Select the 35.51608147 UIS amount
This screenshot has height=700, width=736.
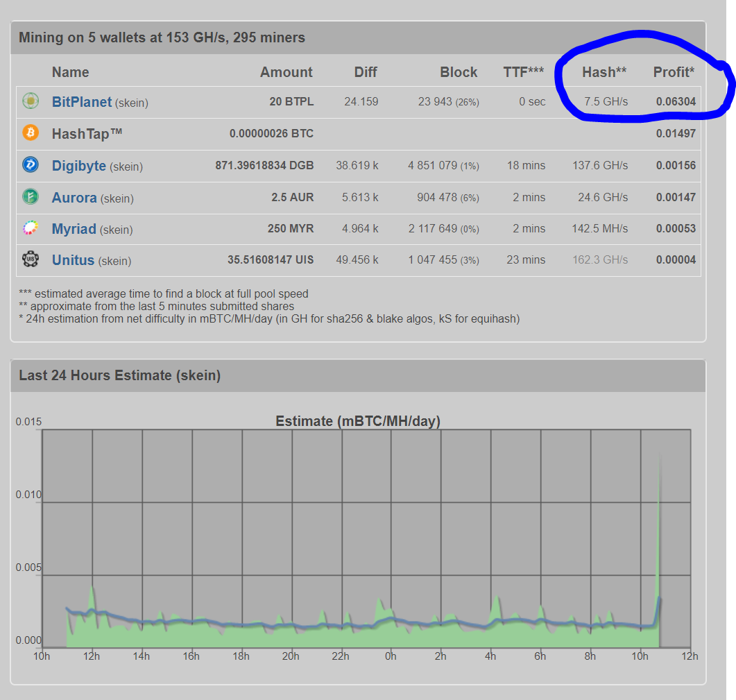(x=271, y=260)
